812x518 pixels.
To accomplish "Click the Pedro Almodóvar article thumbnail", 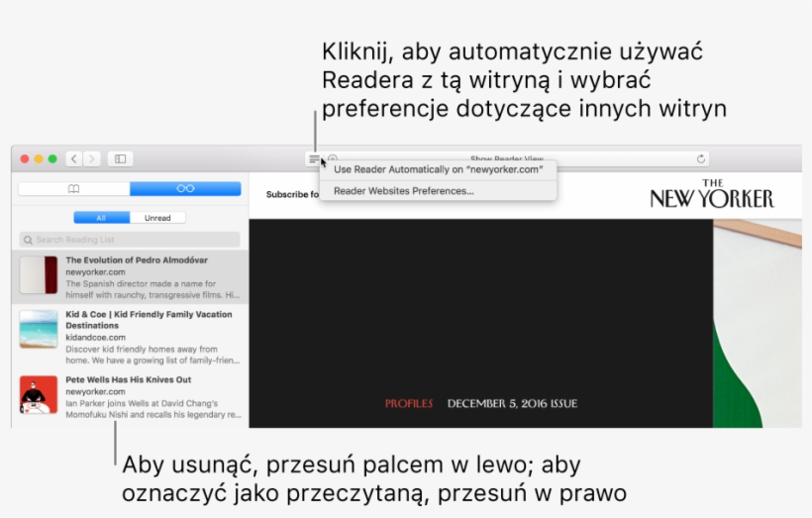I will click(x=39, y=275).
